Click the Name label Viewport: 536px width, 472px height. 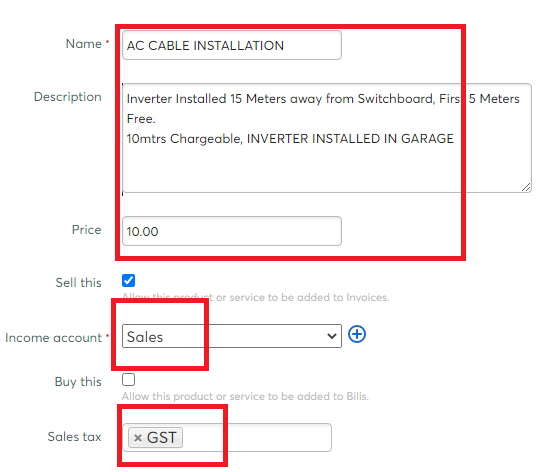pyautogui.click(x=84, y=44)
